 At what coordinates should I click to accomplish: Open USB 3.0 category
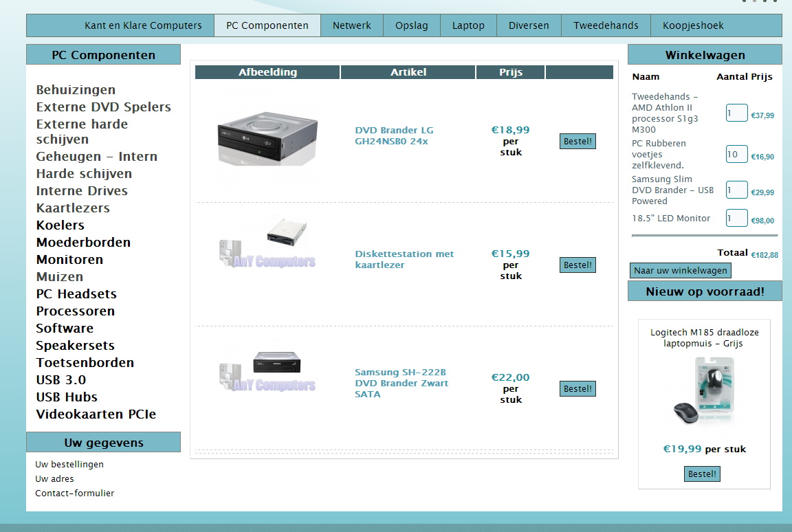(x=60, y=379)
